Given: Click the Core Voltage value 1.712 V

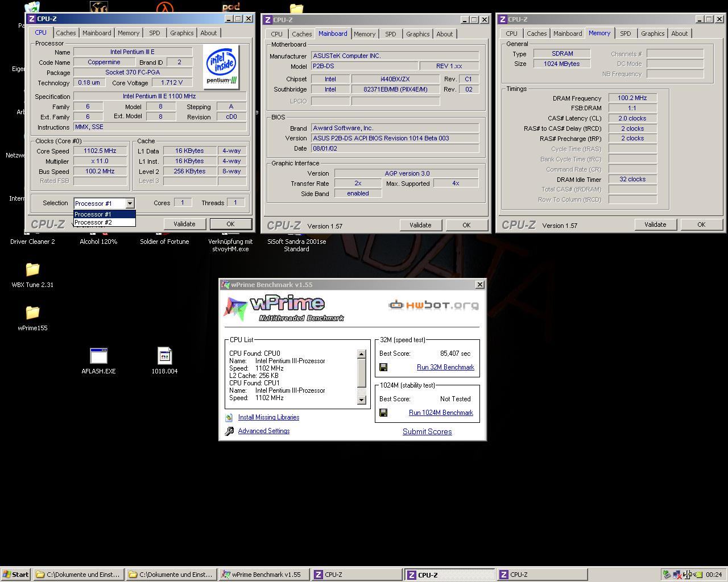Looking at the screenshot, I should point(171,82).
